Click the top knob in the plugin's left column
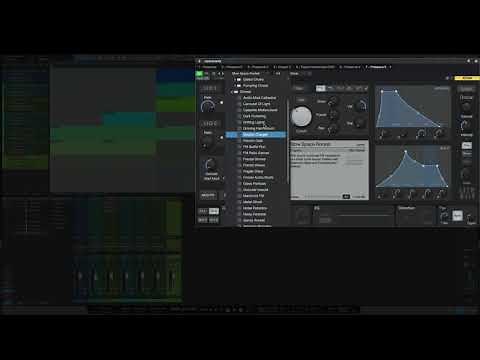The image size is (480, 360). pyautogui.click(x=208, y=107)
